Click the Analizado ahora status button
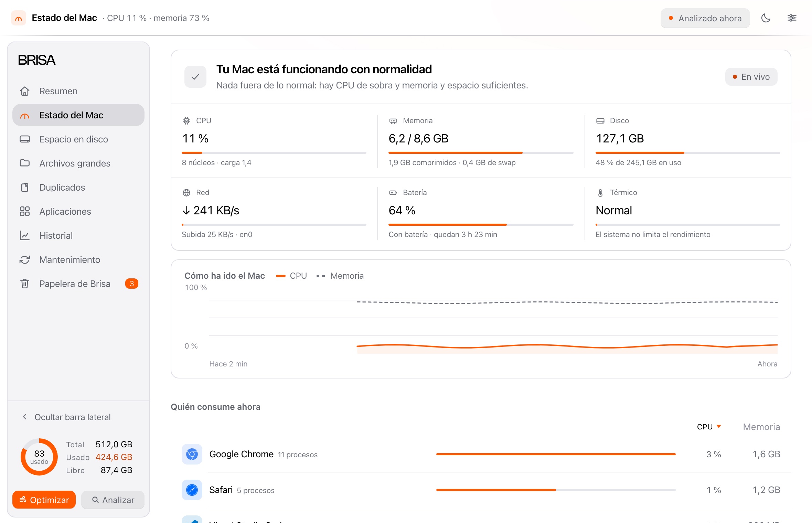 [705, 18]
